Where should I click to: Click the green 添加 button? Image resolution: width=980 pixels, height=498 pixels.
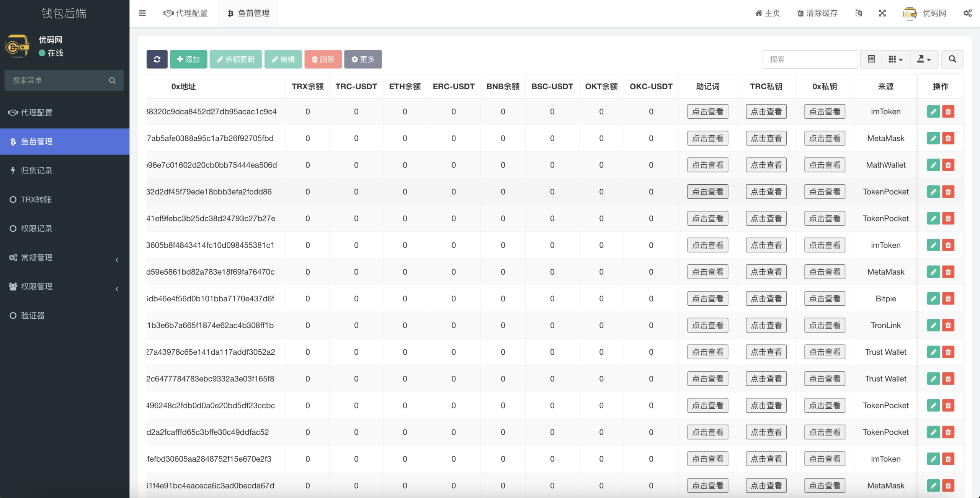pos(188,59)
